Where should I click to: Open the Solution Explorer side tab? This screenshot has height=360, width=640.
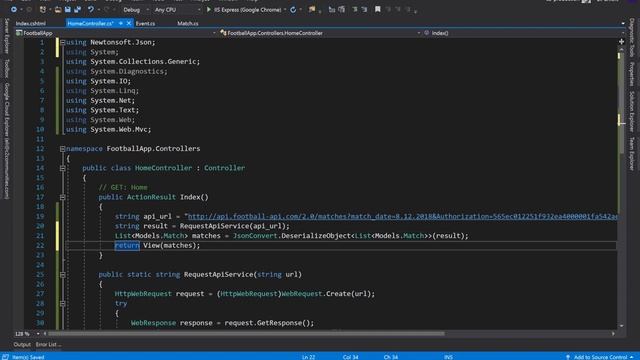click(x=632, y=111)
